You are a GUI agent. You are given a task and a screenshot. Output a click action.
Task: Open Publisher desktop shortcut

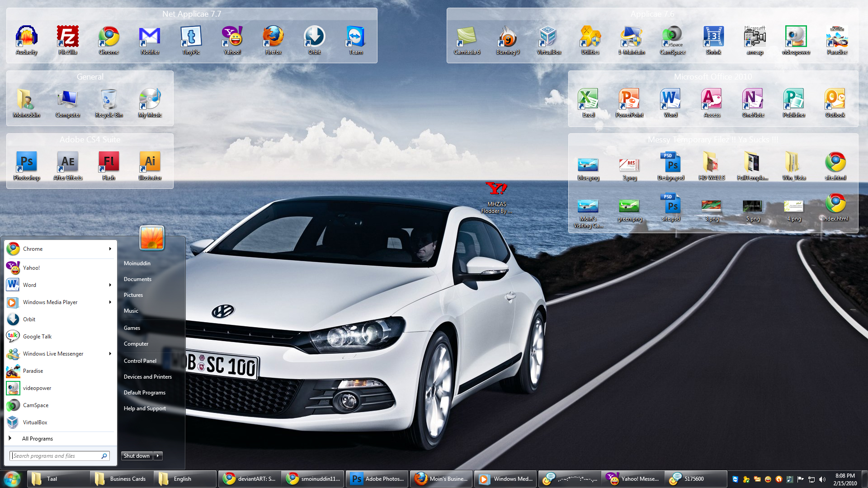[794, 103]
